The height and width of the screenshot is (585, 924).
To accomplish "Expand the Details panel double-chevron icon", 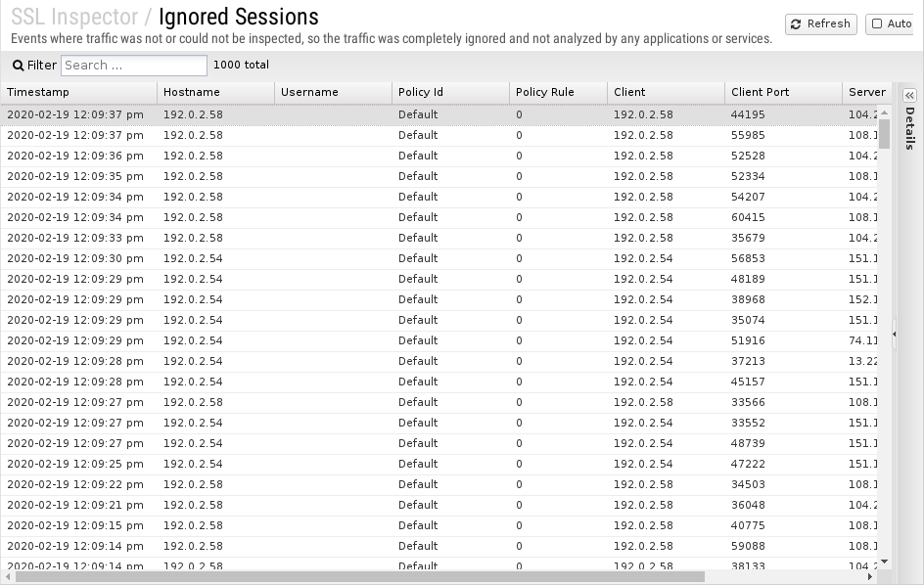I will (x=910, y=96).
